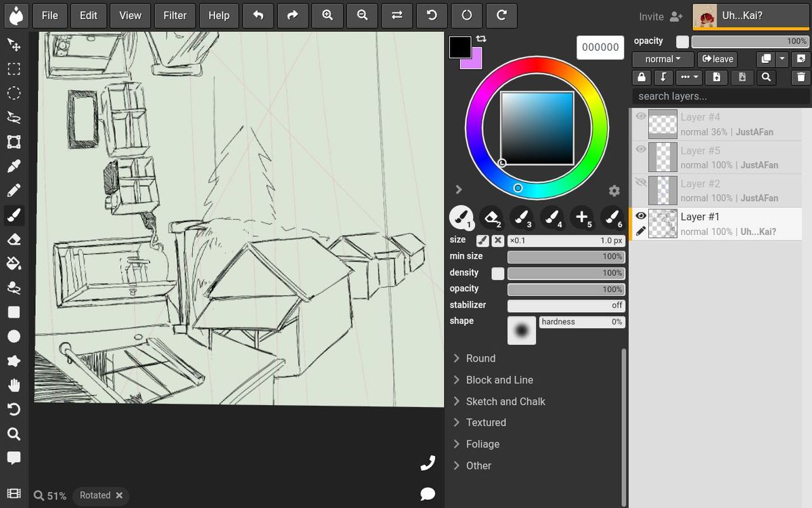This screenshot has width=812, height=508.
Task: Select the elliptical selection tool
Action: click(14, 93)
